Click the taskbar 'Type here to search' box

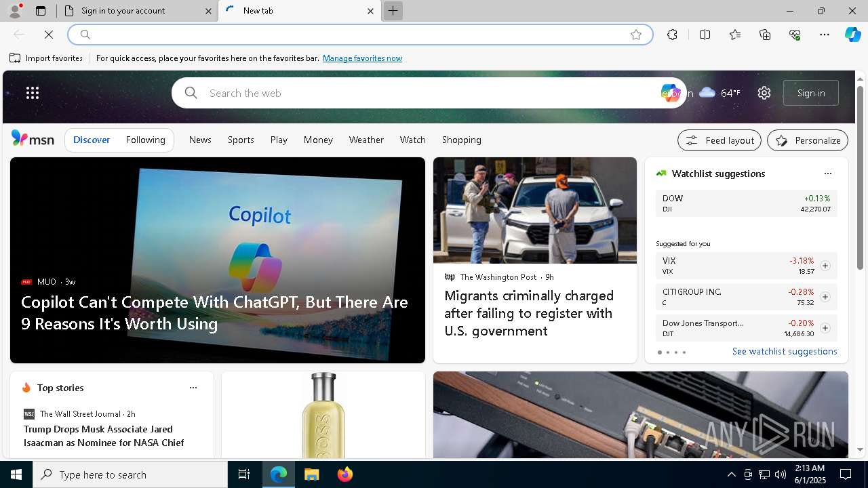[130, 474]
